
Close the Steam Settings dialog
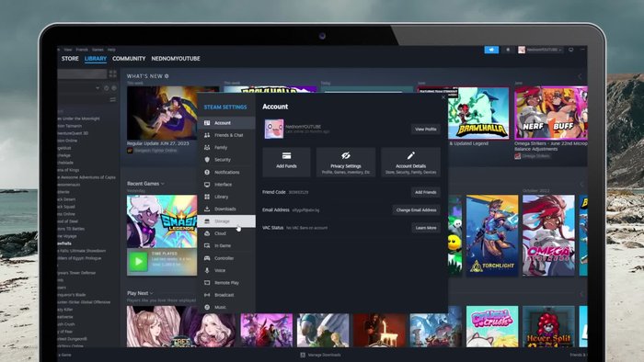click(x=443, y=97)
